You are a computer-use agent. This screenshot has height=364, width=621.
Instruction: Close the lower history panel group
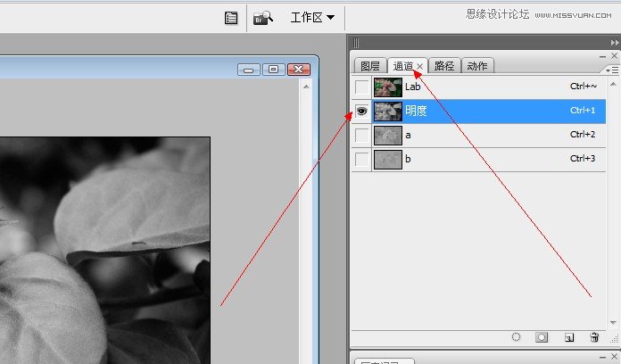coord(614,357)
